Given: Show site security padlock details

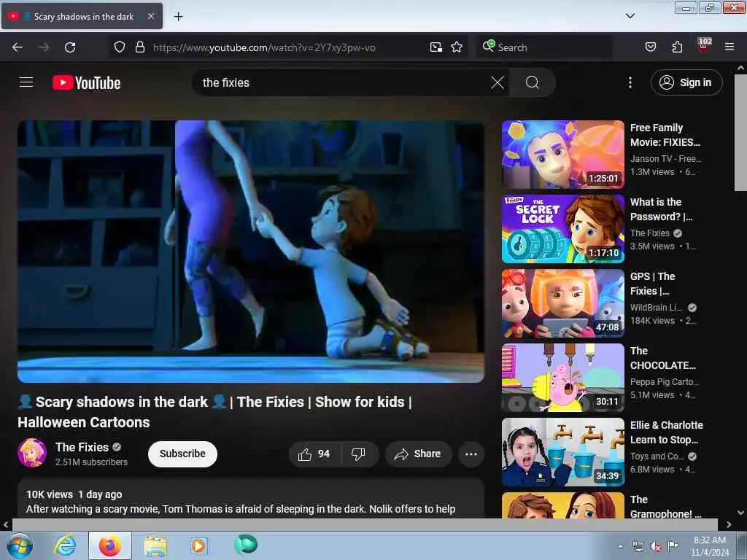Looking at the screenshot, I should tap(139, 47).
